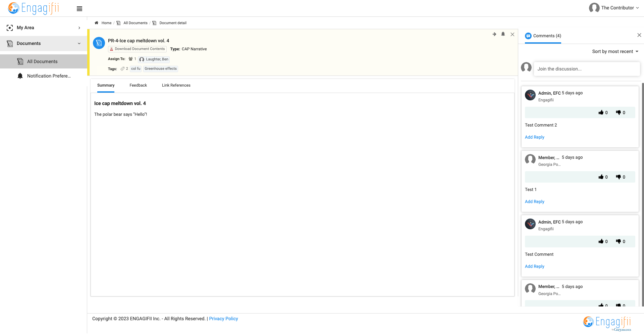Download Document Contents
This screenshot has width=644, height=334.
137,49
